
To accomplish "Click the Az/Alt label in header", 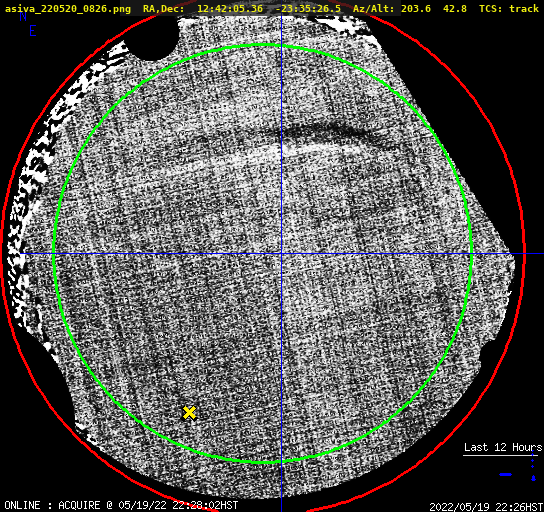I will click(x=373, y=9).
